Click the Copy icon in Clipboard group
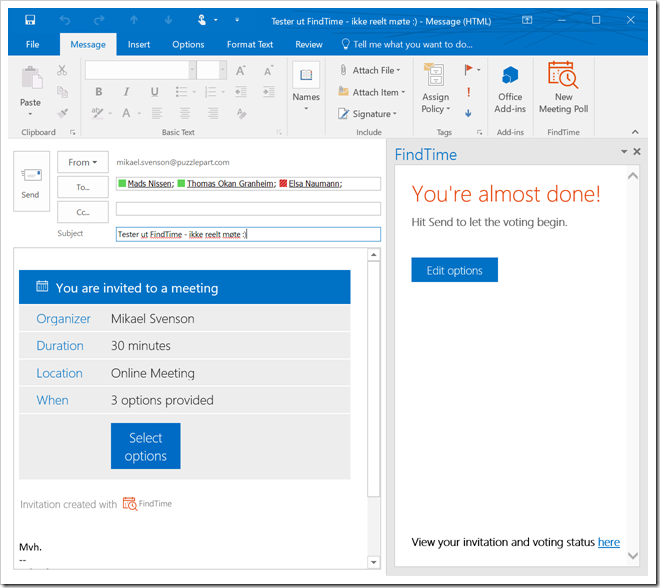Viewport: 660px width, 588px height. (62, 91)
